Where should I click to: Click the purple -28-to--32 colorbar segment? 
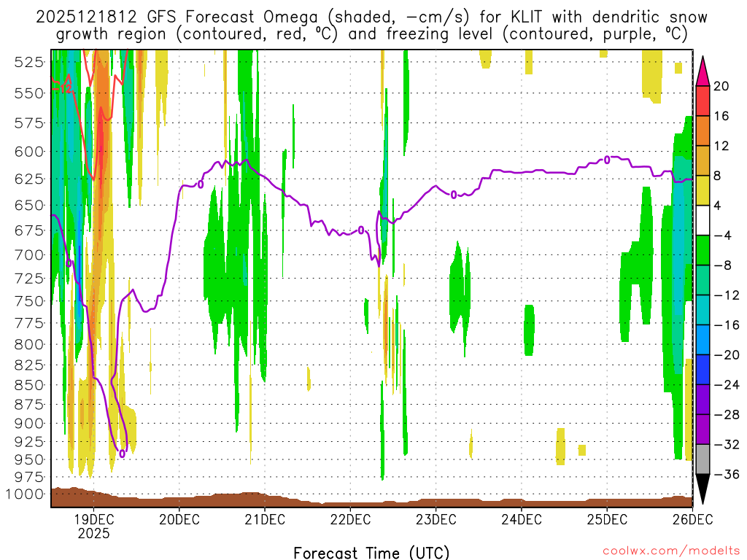[x=703, y=429]
